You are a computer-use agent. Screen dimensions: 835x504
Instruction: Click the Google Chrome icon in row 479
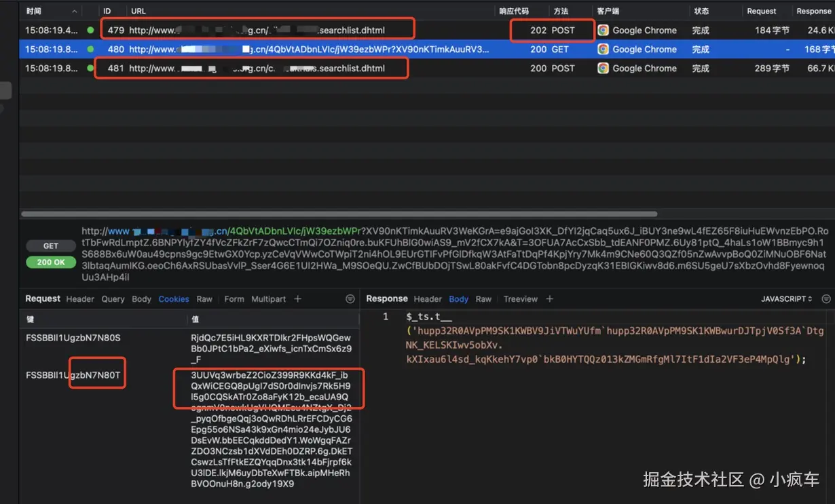tap(603, 31)
